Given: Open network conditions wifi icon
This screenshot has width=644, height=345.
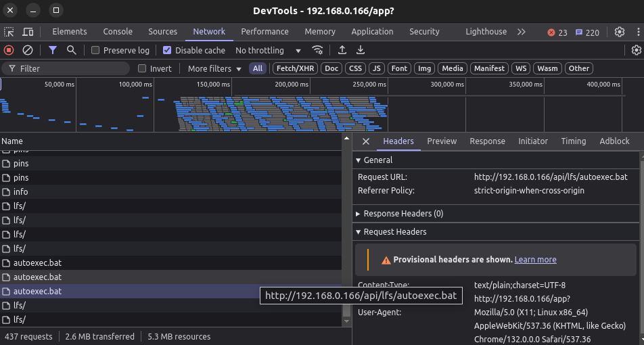Looking at the screenshot, I should (x=317, y=50).
